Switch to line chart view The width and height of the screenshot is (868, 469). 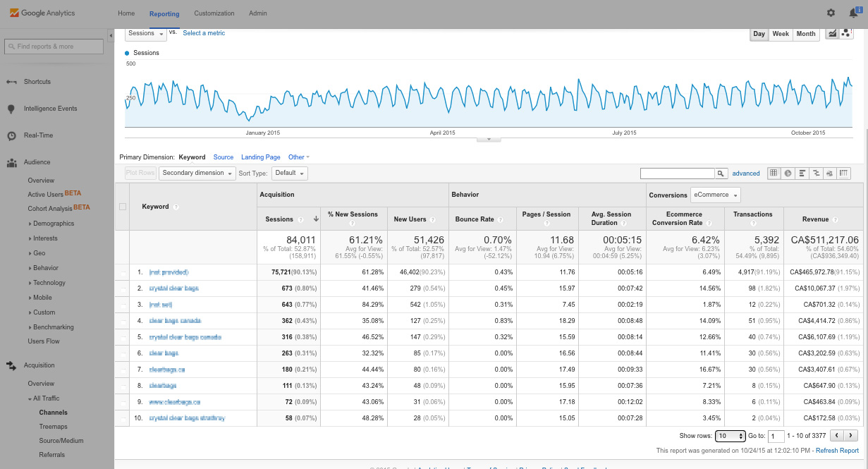click(833, 33)
